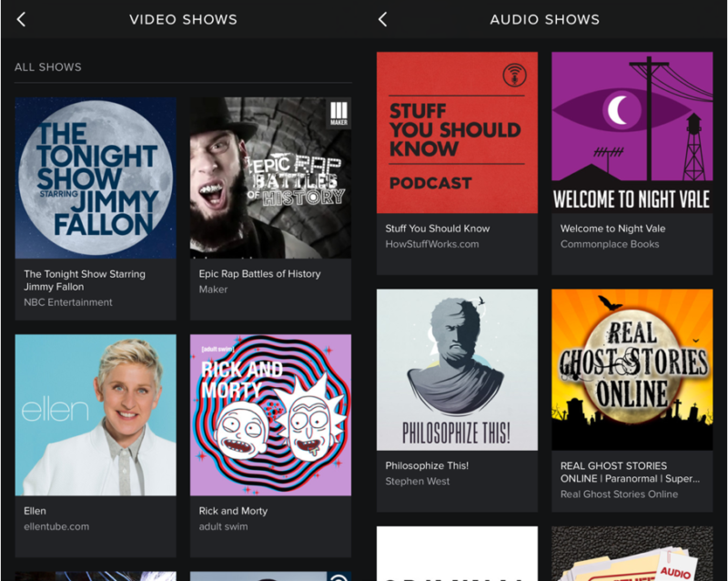This screenshot has width=728, height=581.
Task: Select 'Stephen West' publisher name
Action: [x=417, y=481]
